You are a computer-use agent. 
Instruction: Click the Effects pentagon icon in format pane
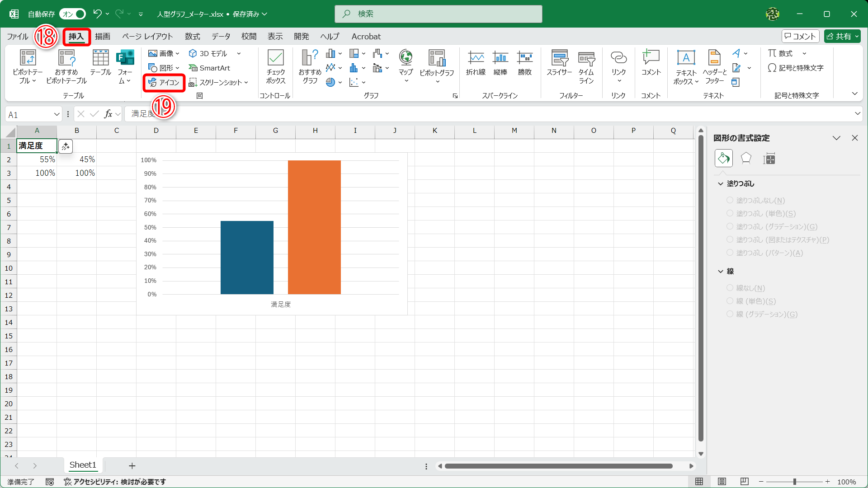tap(746, 159)
